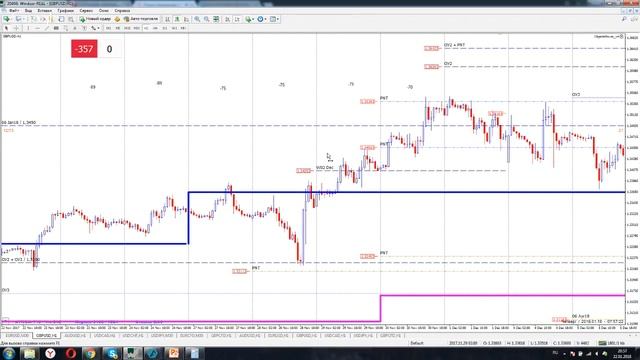Open the Вид menu
This screenshot has width=640, height=360.
pos(28,11)
